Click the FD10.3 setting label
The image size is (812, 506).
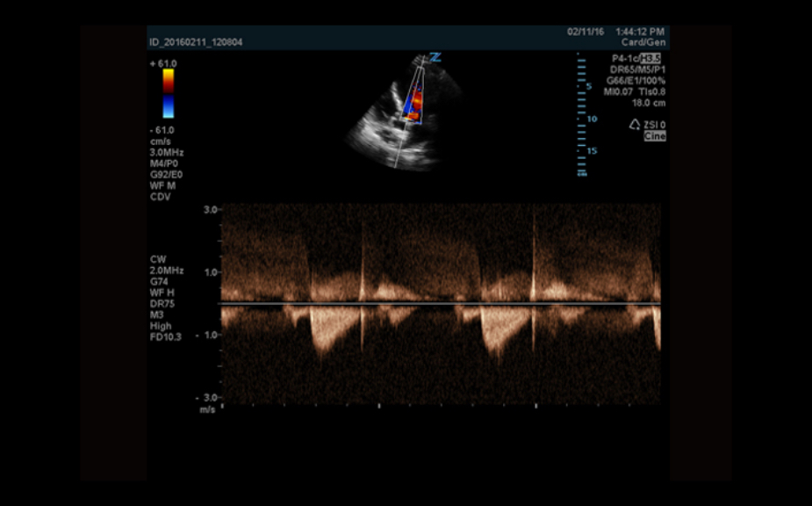166,336
